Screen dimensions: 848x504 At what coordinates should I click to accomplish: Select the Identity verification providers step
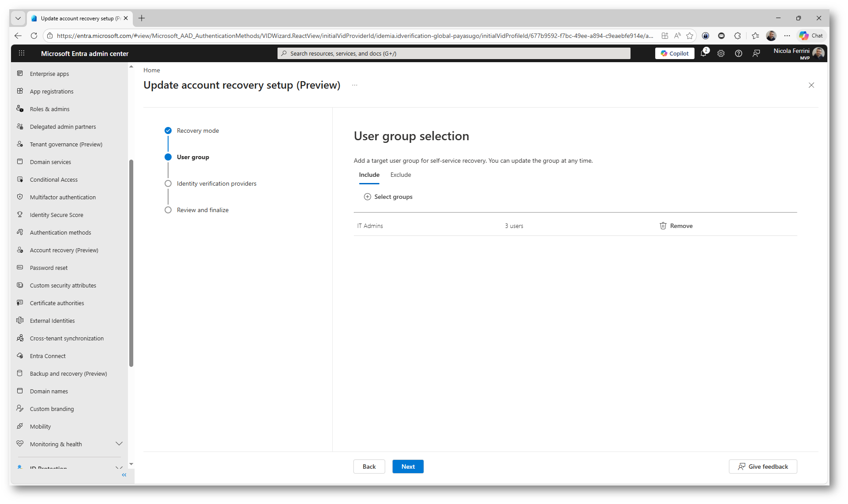coord(216,183)
